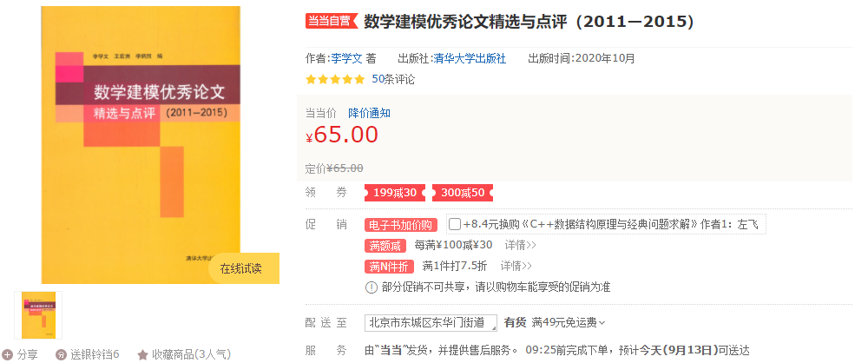868x363 pixels.
Task: View the 50条评论 reviews
Action: 393,79
